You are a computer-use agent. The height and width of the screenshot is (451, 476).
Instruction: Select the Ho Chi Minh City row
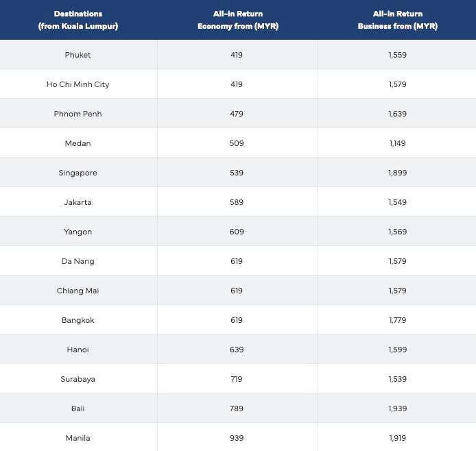click(x=238, y=84)
